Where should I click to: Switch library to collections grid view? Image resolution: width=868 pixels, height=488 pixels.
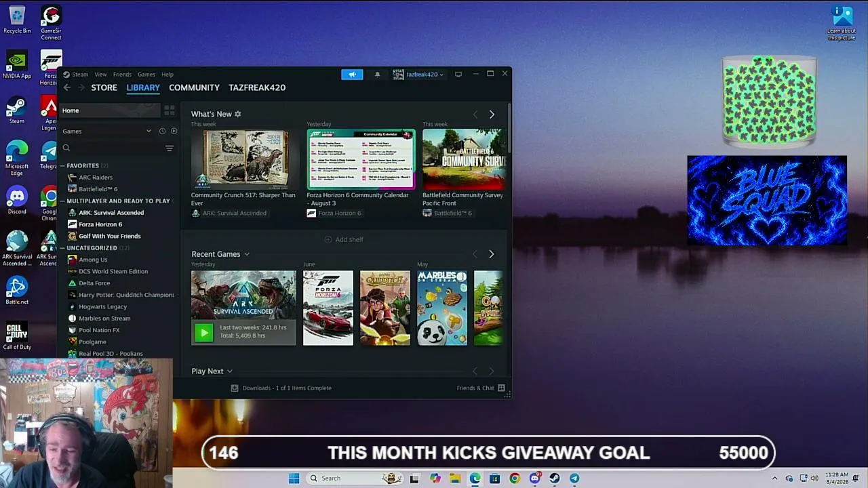[170, 110]
